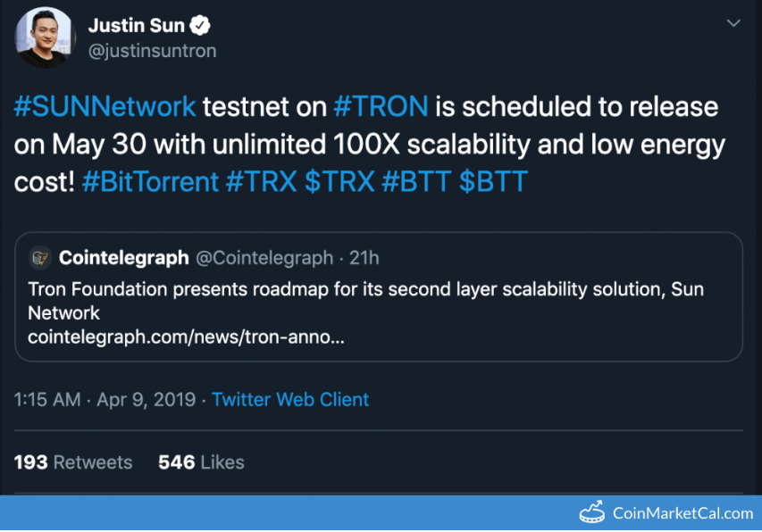
Task: Open Cointelegraph quoted tweet author name
Action: coord(124,258)
